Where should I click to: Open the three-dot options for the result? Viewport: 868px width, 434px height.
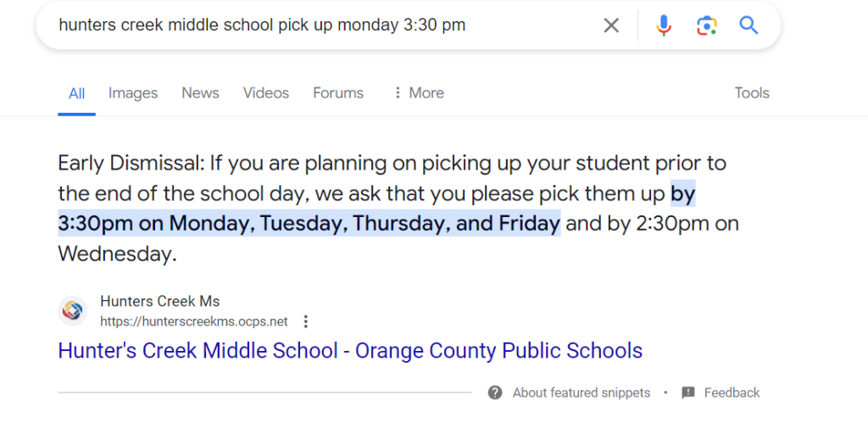pos(306,322)
